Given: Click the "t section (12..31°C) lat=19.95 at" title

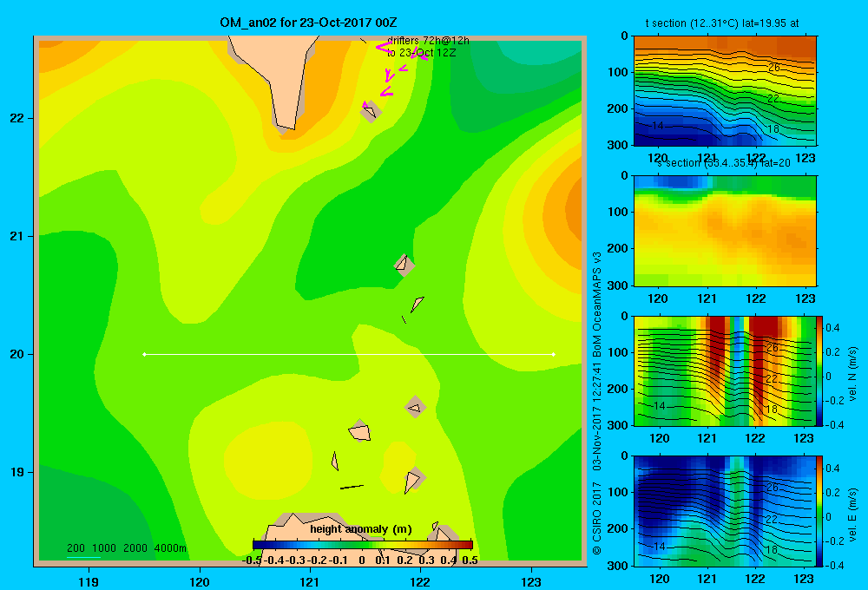Looking at the screenshot, I should click(x=722, y=23).
